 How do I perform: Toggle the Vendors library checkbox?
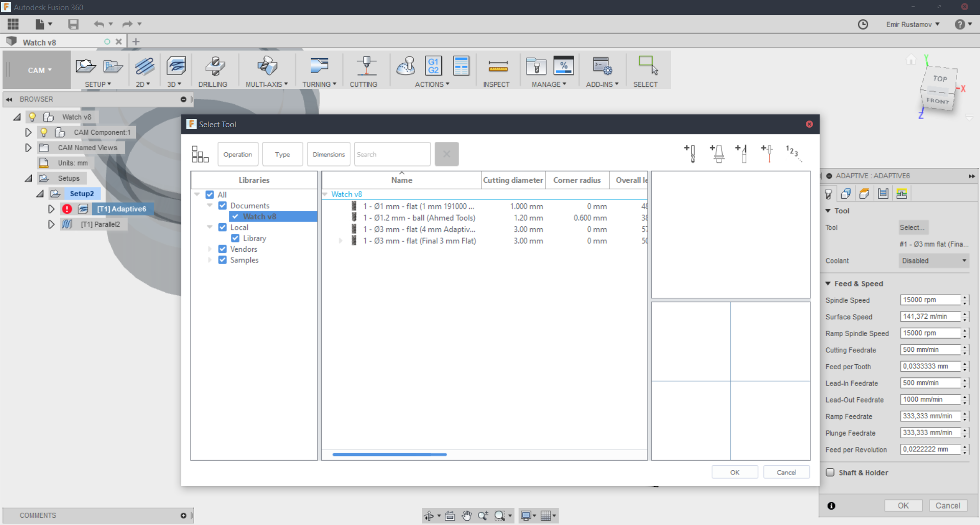coord(223,249)
